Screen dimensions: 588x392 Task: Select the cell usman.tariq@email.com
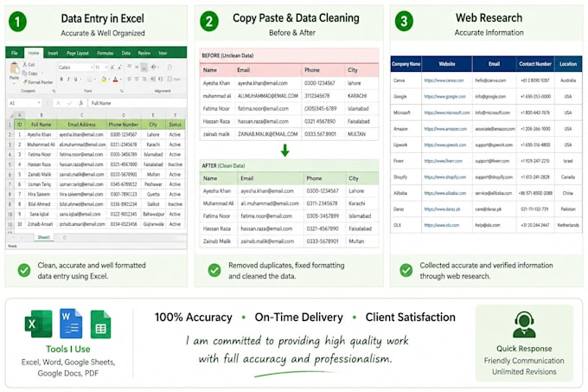(x=82, y=184)
